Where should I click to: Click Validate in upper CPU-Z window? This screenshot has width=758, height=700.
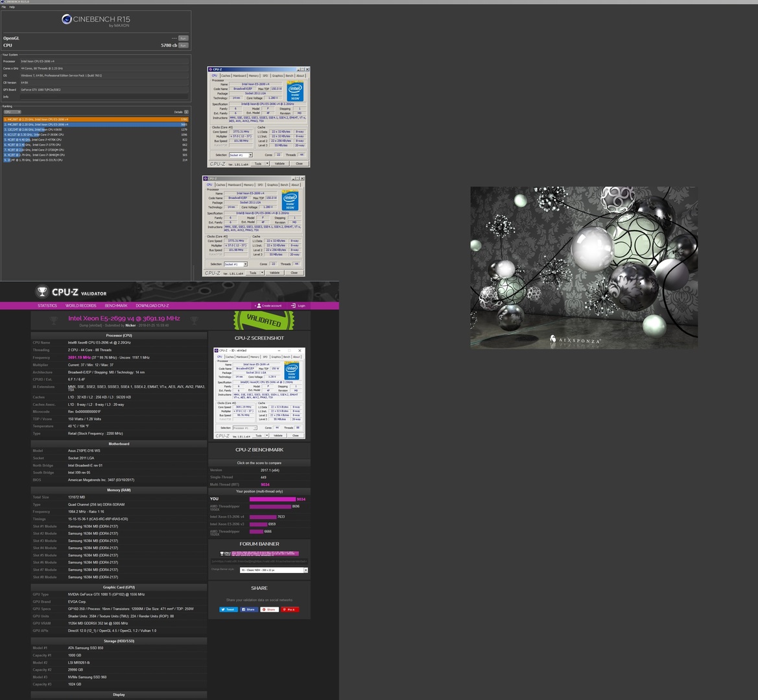tap(280, 164)
